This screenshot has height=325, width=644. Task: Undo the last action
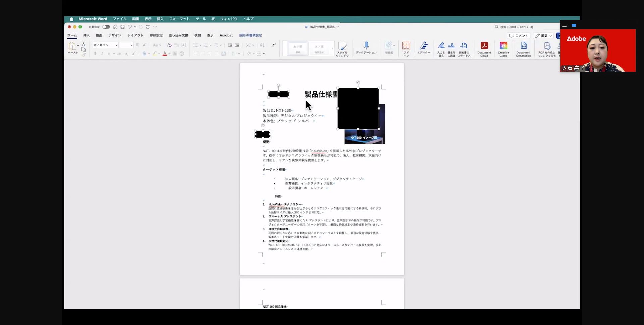(x=130, y=27)
